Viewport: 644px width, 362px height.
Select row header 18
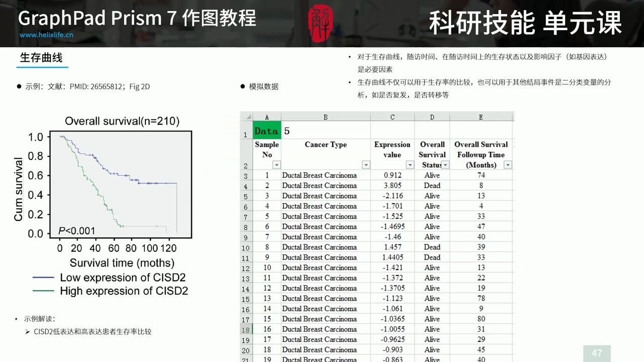[x=246, y=330]
